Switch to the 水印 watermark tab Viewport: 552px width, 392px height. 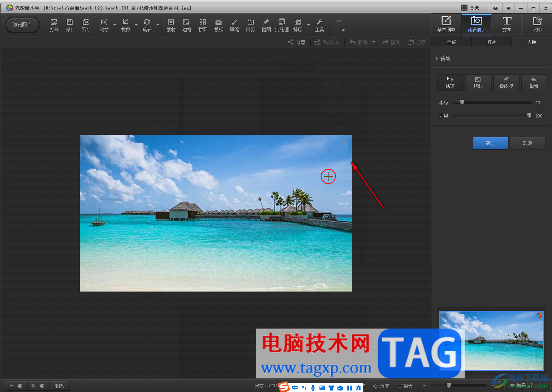537,25
